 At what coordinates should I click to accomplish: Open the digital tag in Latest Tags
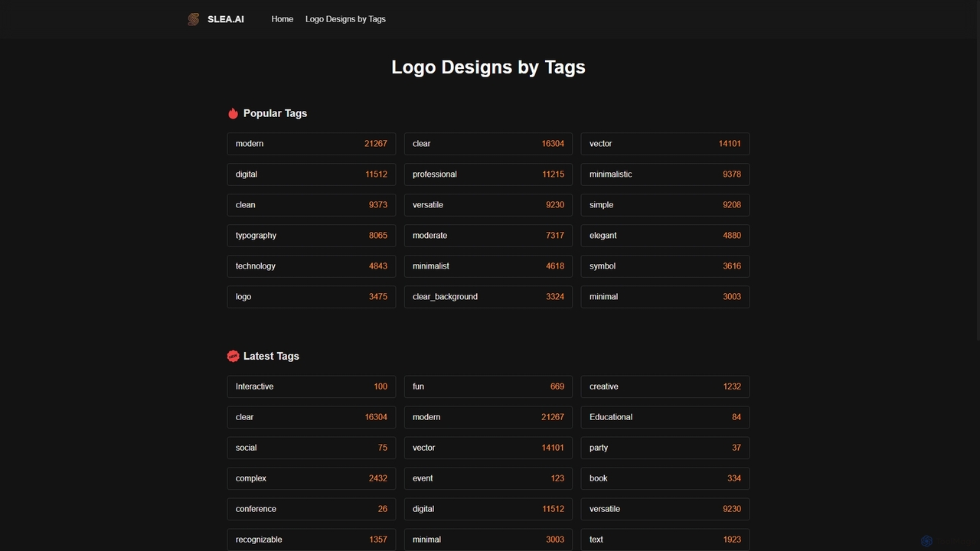pyautogui.click(x=488, y=509)
